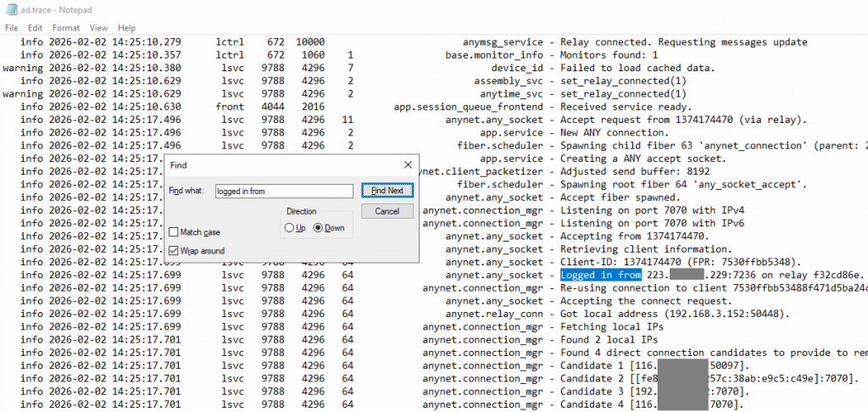868x412 pixels.
Task: Open the File menu
Action: [x=11, y=28]
